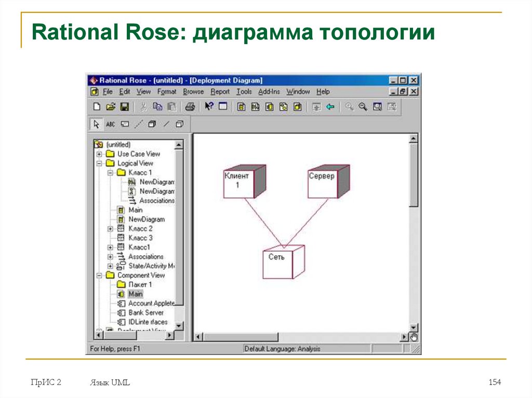Copy selection with the Copy icon
This screenshot has width=532, height=398.
[157, 107]
